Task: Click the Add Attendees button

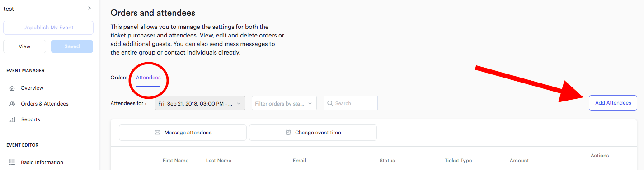Action: click(613, 103)
